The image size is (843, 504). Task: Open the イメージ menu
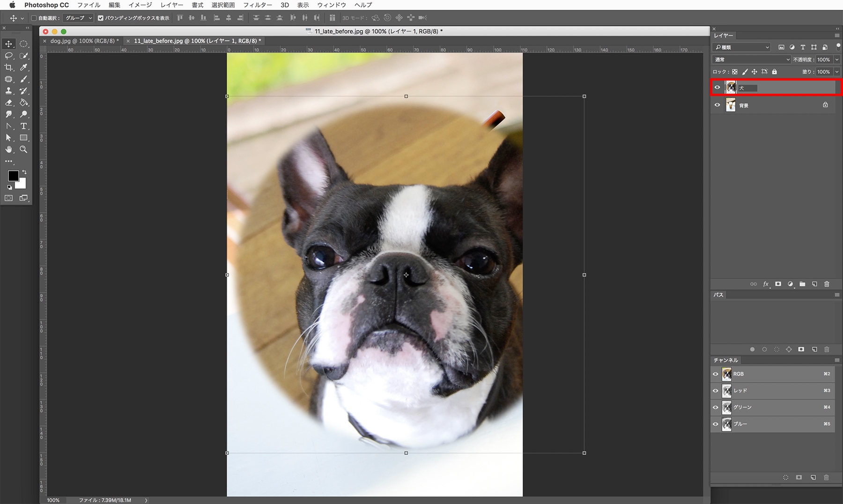(140, 5)
